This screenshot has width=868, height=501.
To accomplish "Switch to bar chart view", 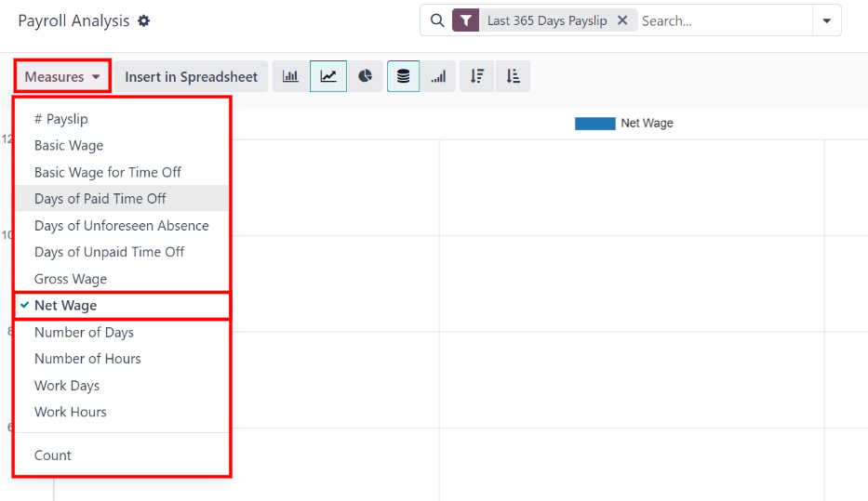I will point(290,76).
